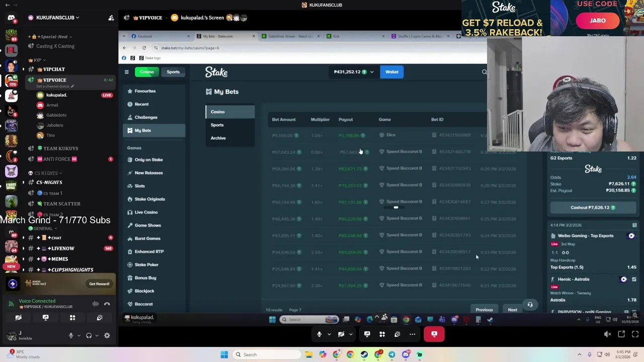This screenshot has width=644, height=362.
Task: Enter fullscreen for the stream
Action: click(635, 334)
